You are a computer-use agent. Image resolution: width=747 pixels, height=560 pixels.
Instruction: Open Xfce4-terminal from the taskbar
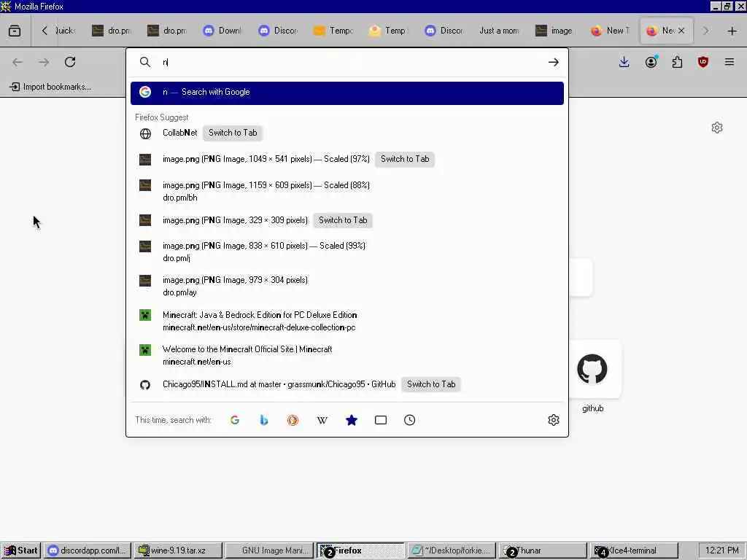tap(634, 551)
